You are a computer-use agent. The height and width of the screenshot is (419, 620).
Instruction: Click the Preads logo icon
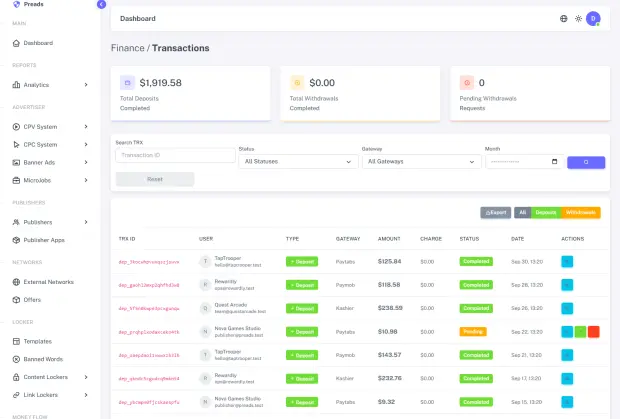pyautogui.click(x=16, y=4)
